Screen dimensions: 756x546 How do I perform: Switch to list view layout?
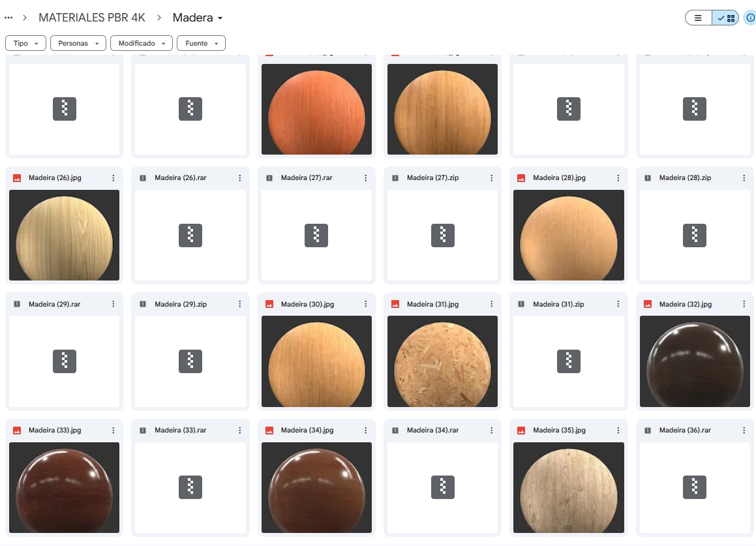698,18
